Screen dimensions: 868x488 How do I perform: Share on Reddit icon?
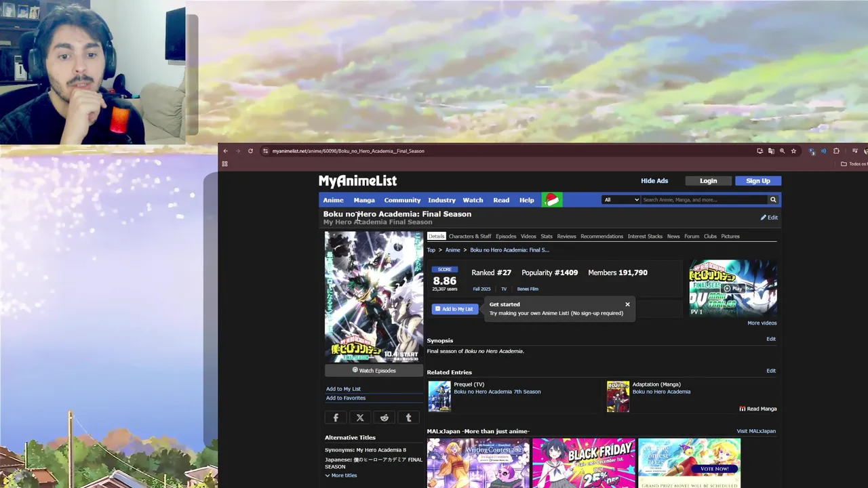384,418
